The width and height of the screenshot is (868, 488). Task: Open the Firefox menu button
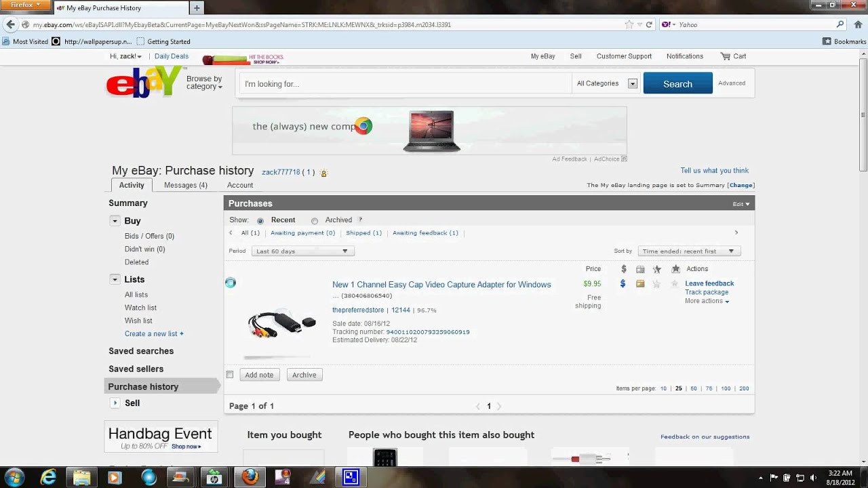(25, 5)
